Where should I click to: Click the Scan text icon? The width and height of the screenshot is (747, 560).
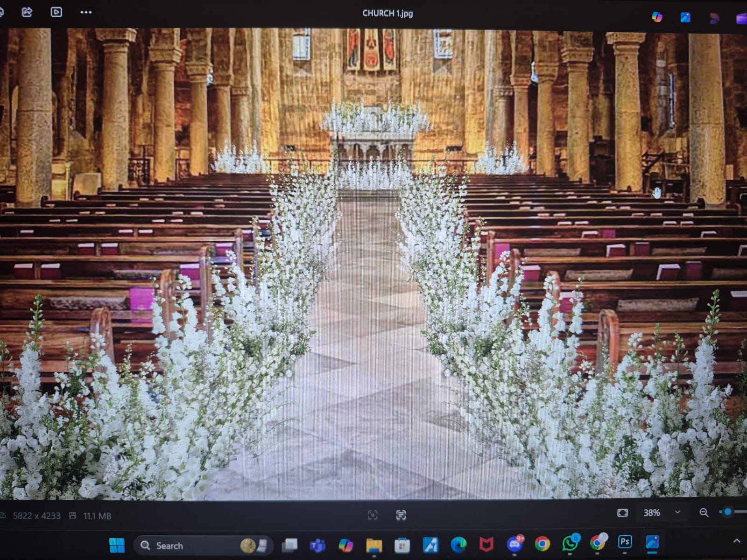[401, 515]
